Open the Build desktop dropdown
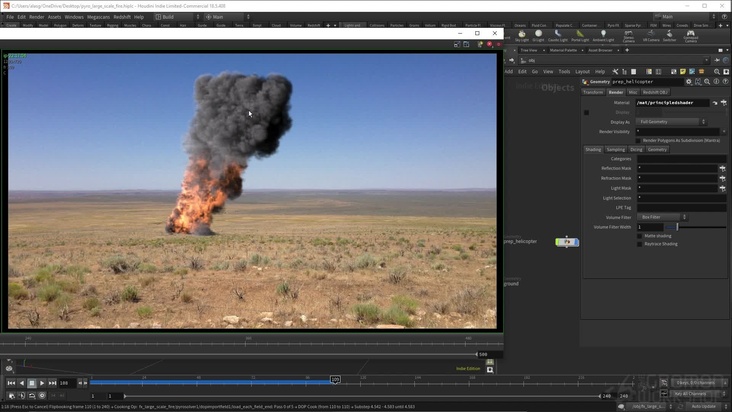This screenshot has width=732, height=412. (x=177, y=17)
